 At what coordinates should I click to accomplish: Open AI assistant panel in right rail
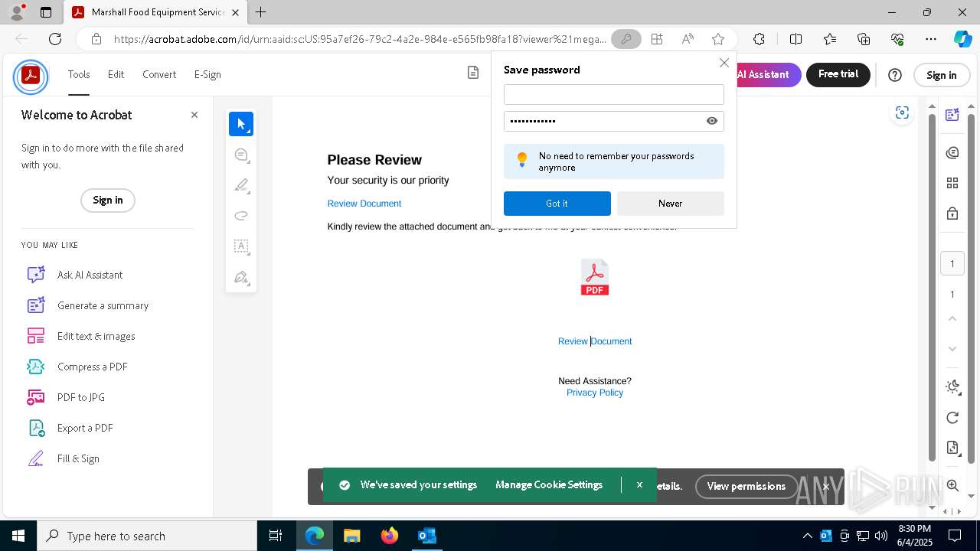[952, 115]
